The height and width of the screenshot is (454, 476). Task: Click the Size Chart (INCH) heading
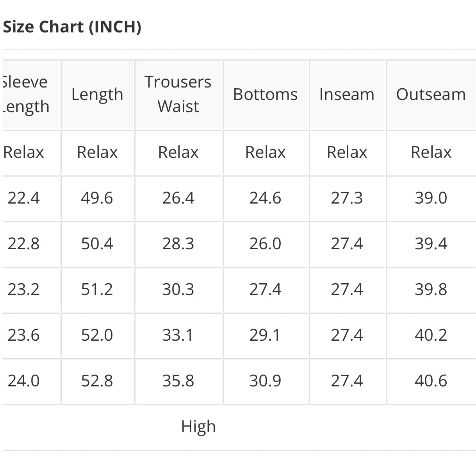(72, 27)
